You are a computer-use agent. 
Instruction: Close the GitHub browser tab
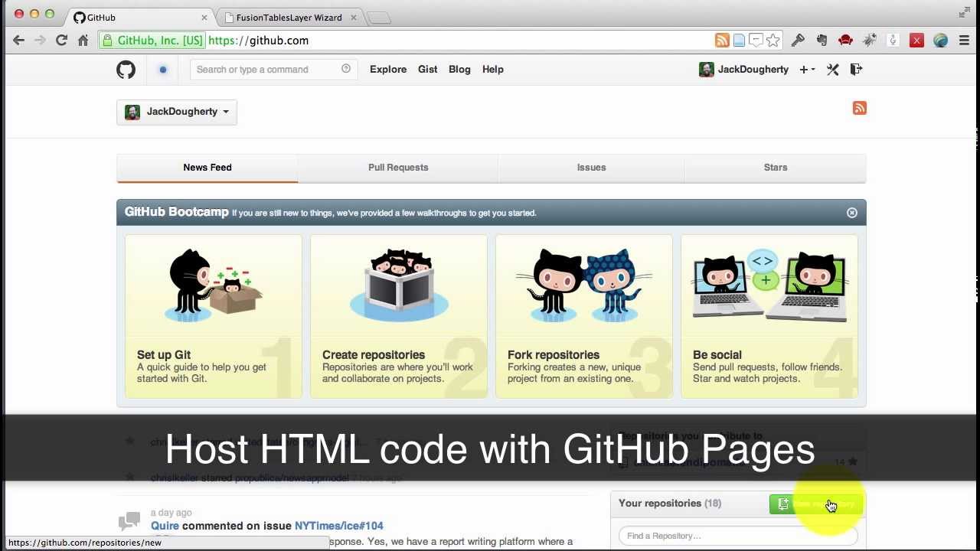(204, 18)
